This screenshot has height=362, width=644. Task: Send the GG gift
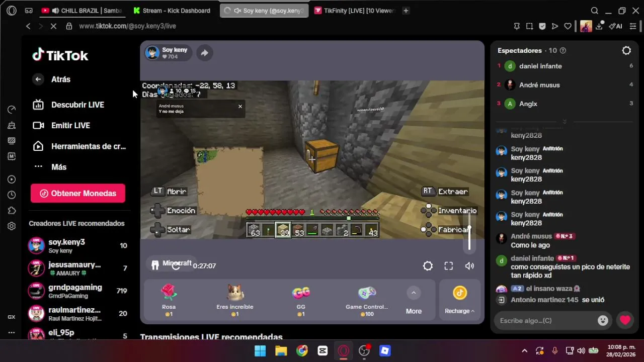(301, 300)
